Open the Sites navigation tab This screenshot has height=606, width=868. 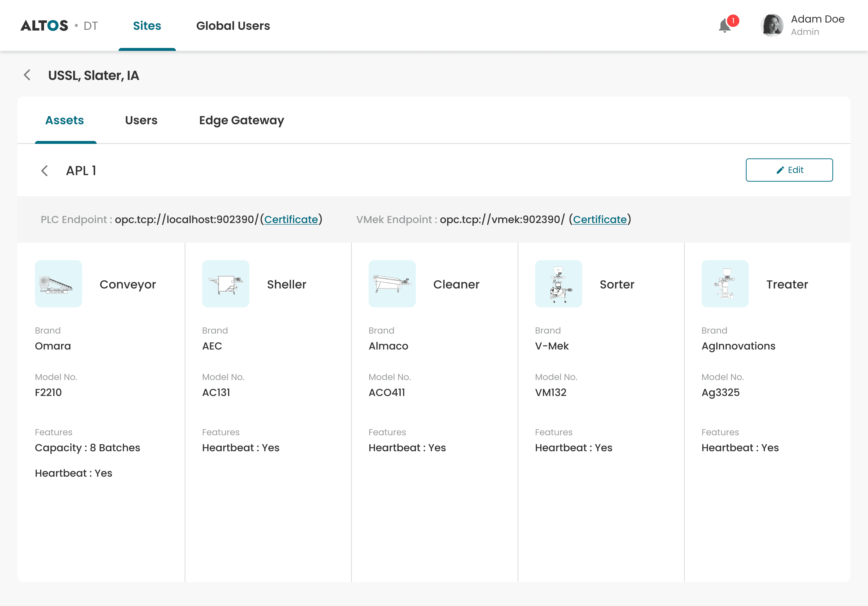pos(147,26)
